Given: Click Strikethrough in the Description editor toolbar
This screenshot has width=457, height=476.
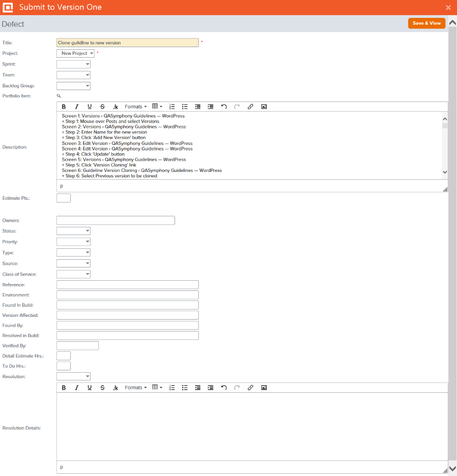Looking at the screenshot, I should coord(102,107).
